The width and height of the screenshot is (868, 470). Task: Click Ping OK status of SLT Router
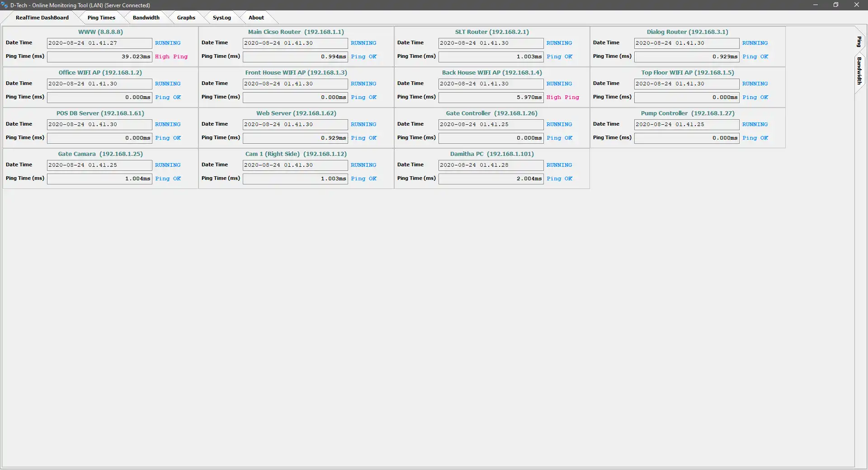point(560,57)
